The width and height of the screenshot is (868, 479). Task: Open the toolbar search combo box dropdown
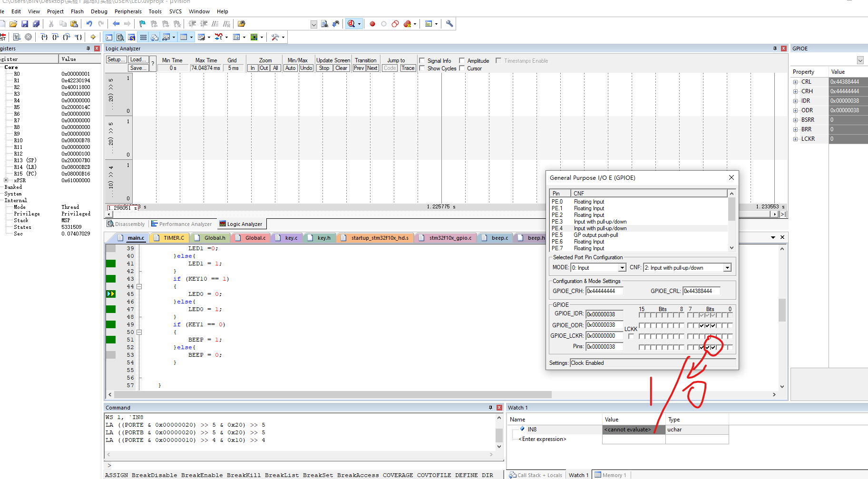coord(314,24)
